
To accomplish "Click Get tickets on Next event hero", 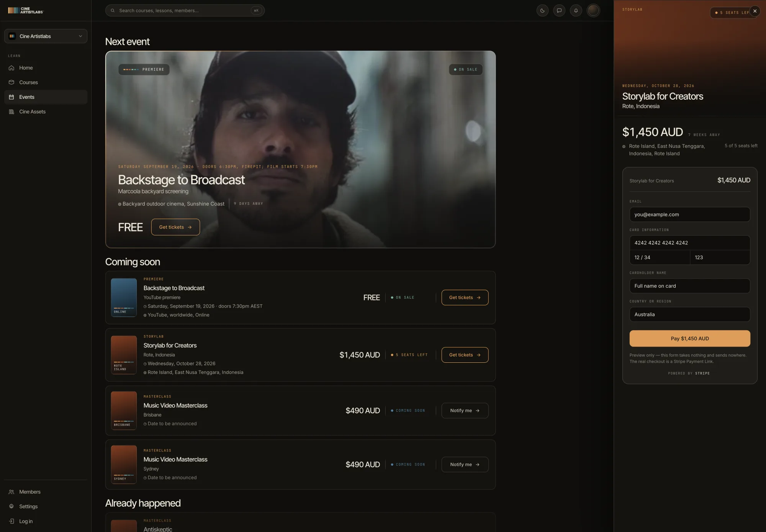I will 175,227.
